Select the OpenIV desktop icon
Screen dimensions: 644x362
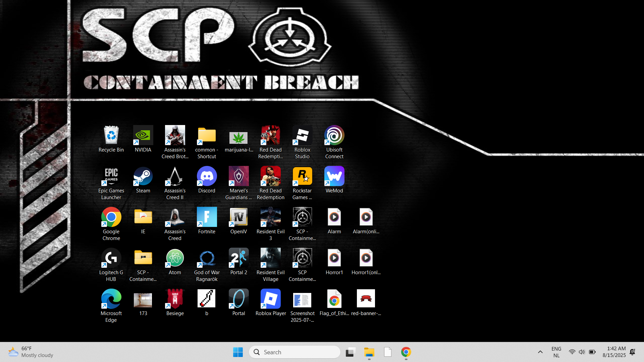point(238,221)
